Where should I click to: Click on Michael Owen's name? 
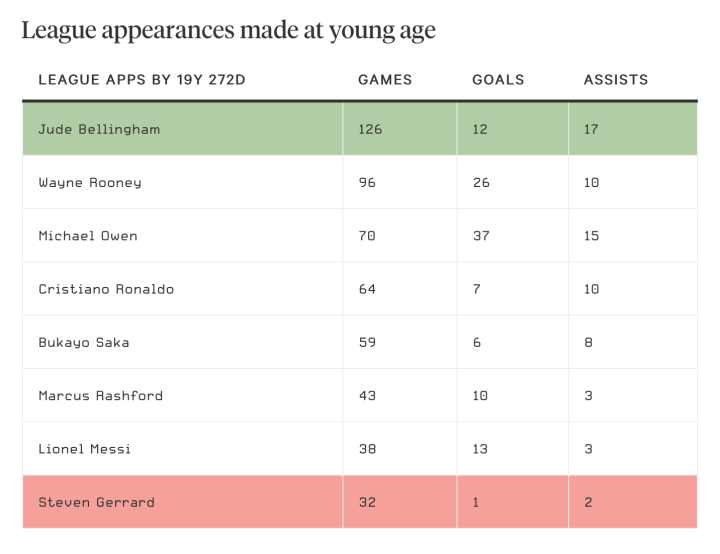tap(88, 236)
